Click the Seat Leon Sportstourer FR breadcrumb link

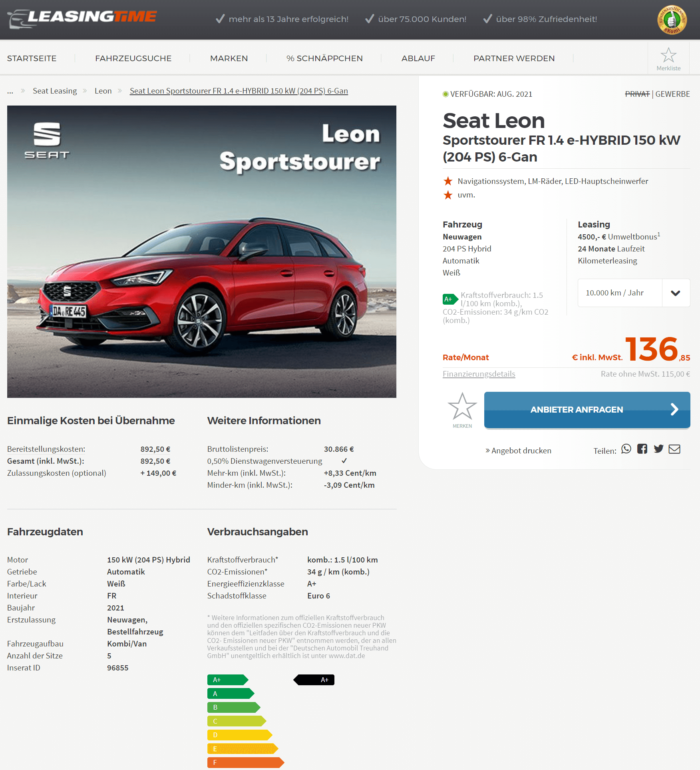pyautogui.click(x=239, y=91)
